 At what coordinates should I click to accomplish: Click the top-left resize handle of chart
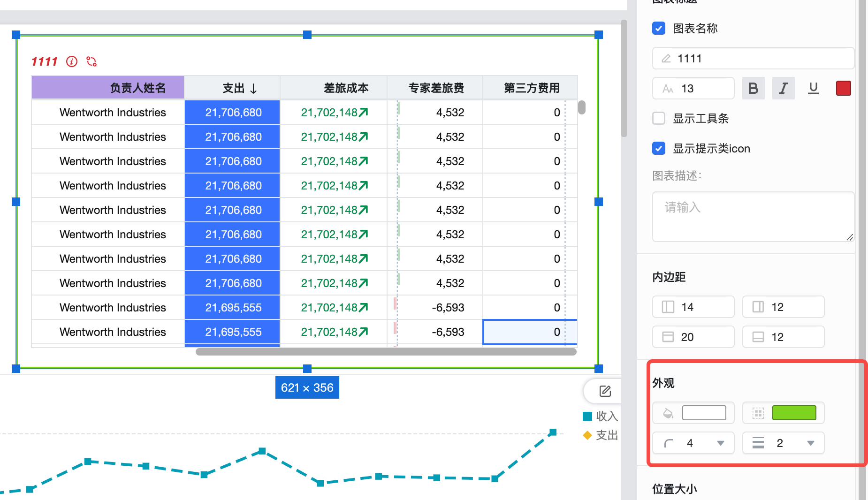tap(16, 35)
